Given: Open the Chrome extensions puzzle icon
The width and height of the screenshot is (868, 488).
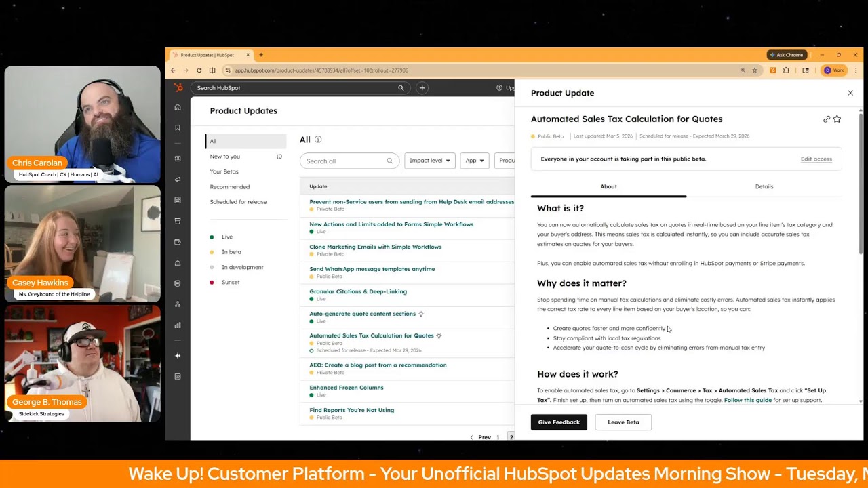Looking at the screenshot, I should tap(786, 70).
